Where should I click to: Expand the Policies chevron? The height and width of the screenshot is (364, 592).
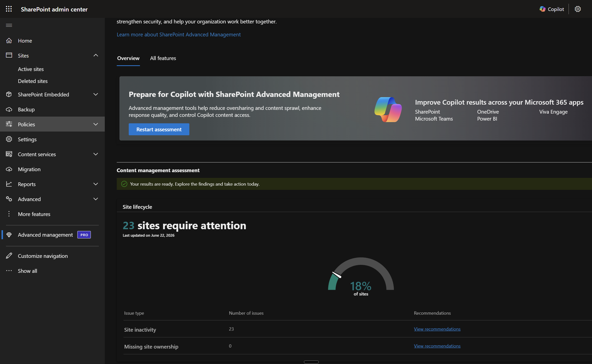[x=96, y=124]
